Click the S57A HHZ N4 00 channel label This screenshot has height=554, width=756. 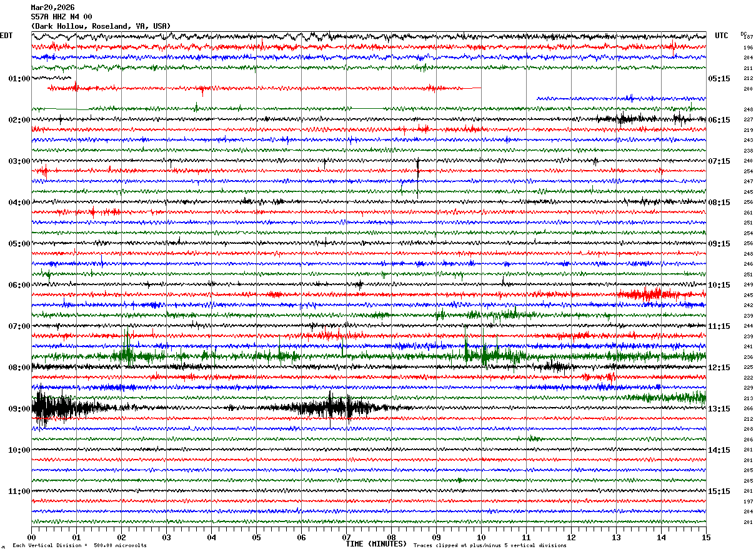click(x=61, y=17)
